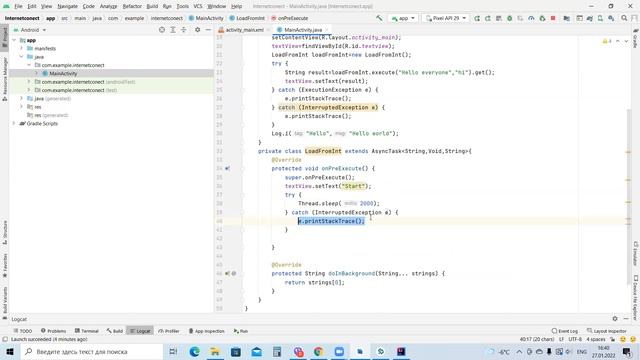Expand the Gradle Scripts node
640x360 pixels.
coord(14,123)
